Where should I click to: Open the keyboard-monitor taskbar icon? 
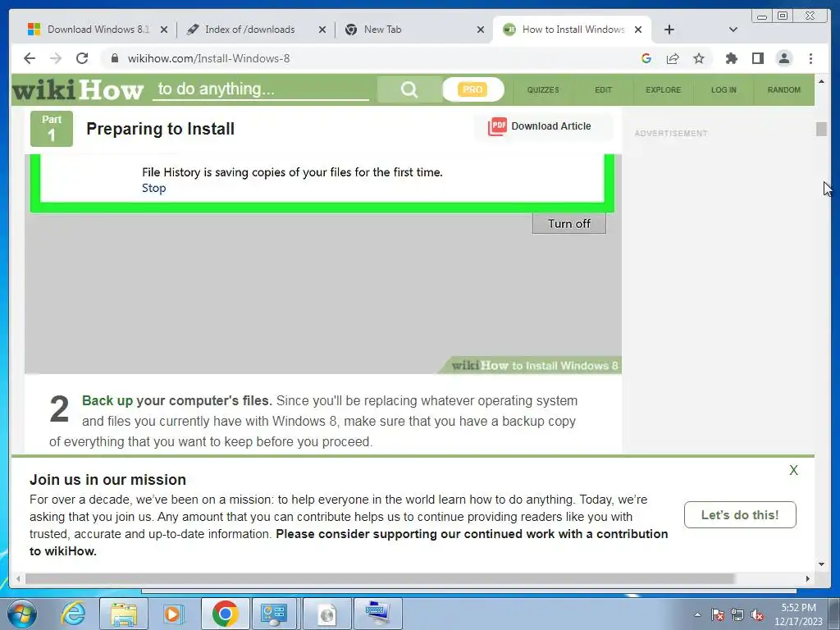pos(377,614)
